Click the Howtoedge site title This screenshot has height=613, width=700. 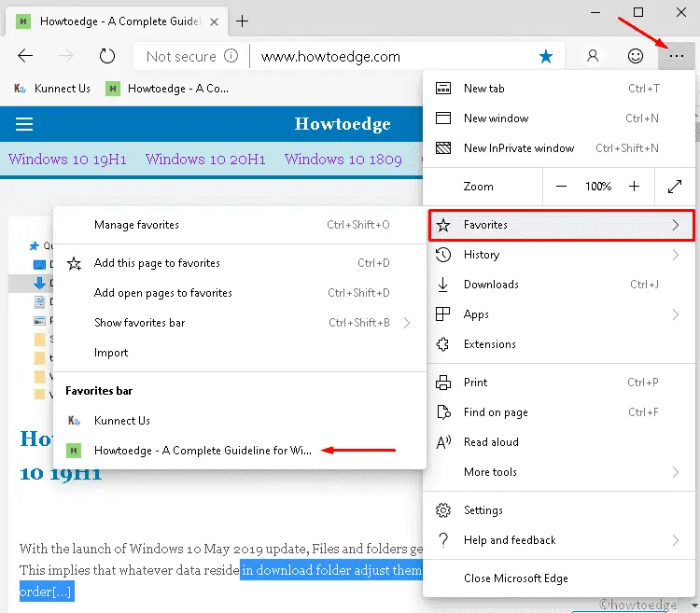pos(343,124)
